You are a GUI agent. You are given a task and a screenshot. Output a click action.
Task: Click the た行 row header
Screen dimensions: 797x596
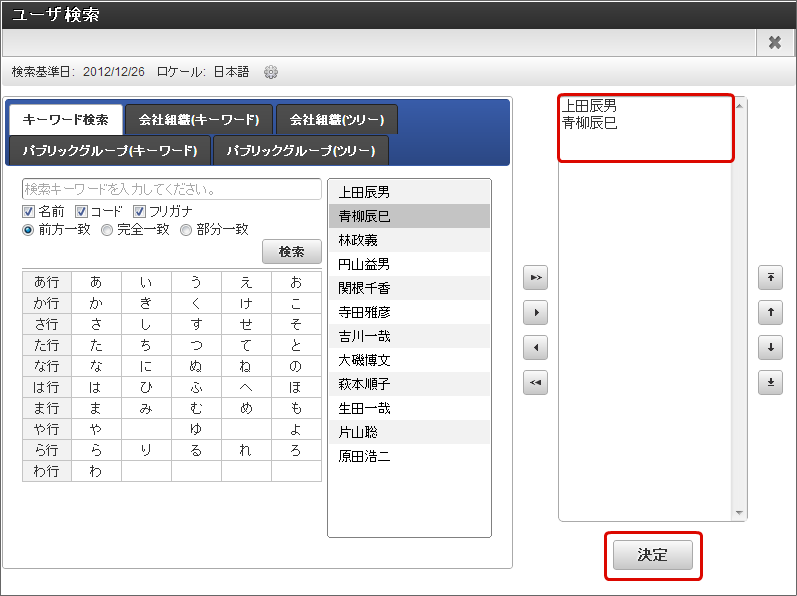[x=46, y=345]
